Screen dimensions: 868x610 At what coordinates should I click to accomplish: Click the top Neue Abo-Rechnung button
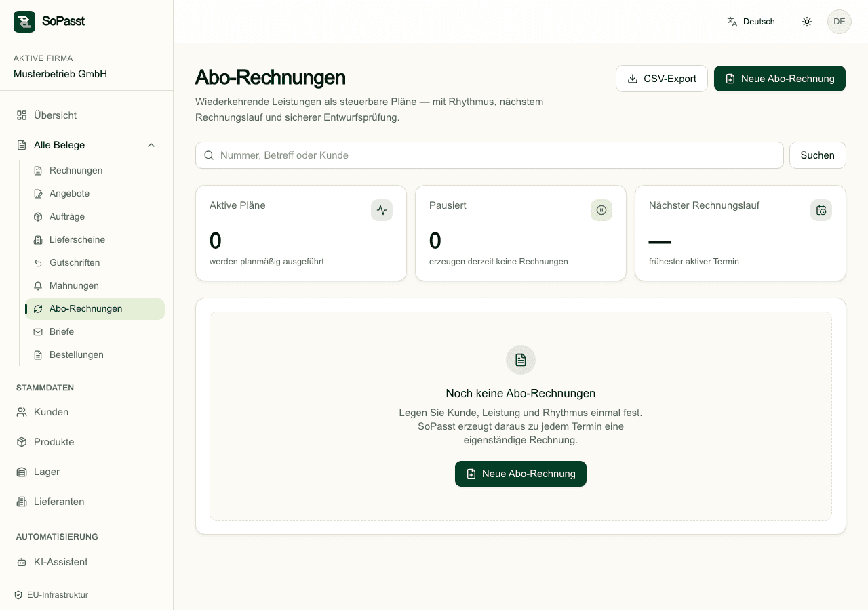click(780, 79)
